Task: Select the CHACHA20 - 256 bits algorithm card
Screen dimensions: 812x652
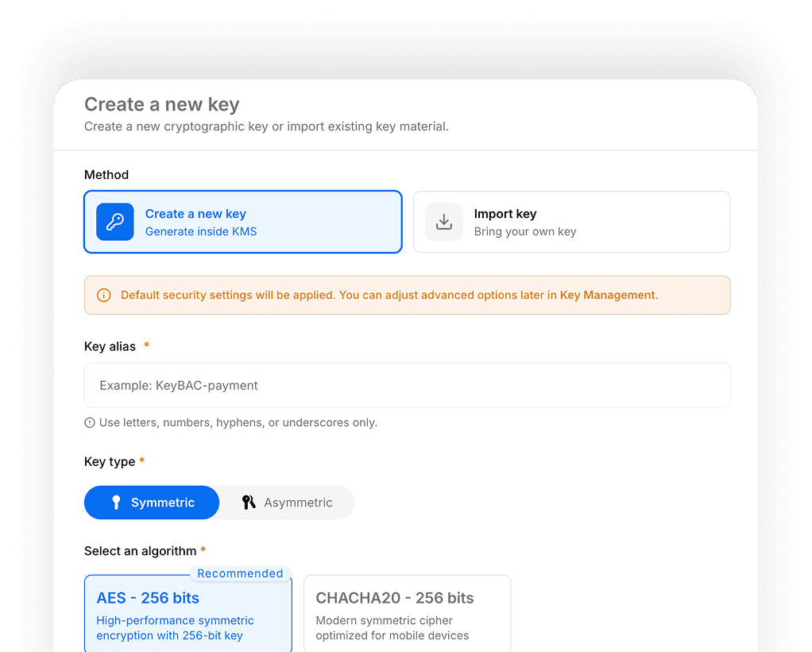Action: [407, 614]
